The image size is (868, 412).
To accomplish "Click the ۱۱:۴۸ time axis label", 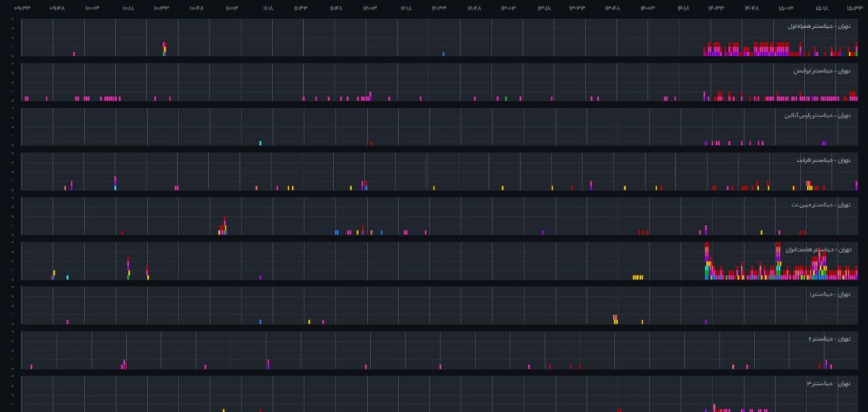I will point(336,9).
